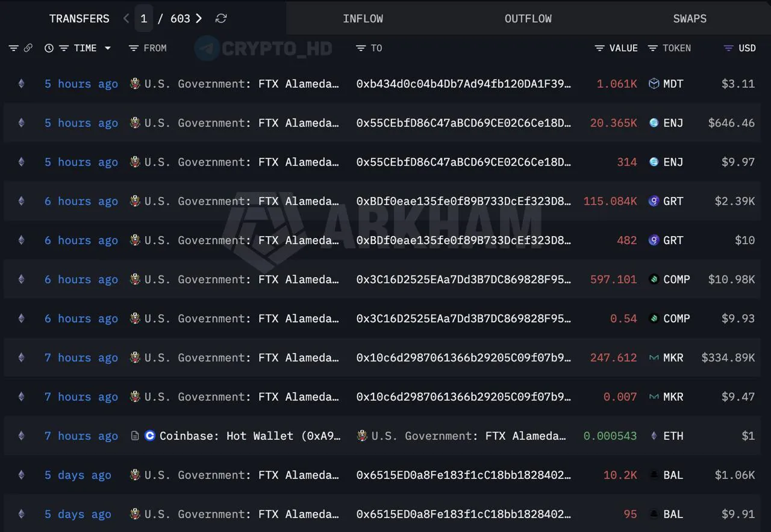Open the VALUE column filter
This screenshot has height=532, width=771.
tap(599, 48)
